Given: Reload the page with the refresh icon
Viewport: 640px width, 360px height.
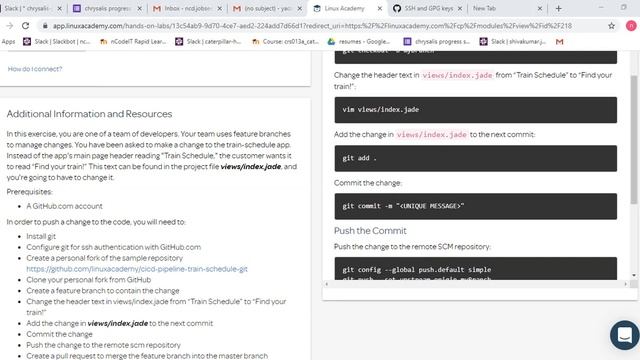Looking at the screenshot, I should pyautogui.click(x=25, y=26).
